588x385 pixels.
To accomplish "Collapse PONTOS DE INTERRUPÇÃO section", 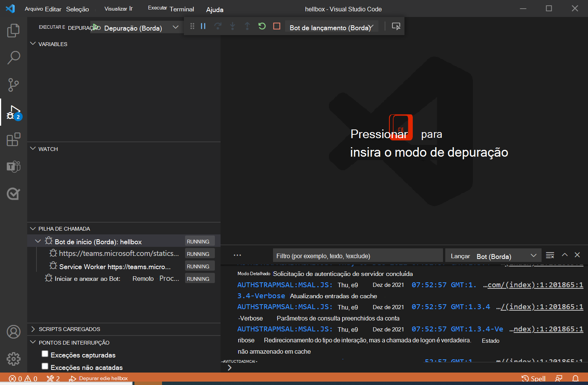I will (x=33, y=342).
